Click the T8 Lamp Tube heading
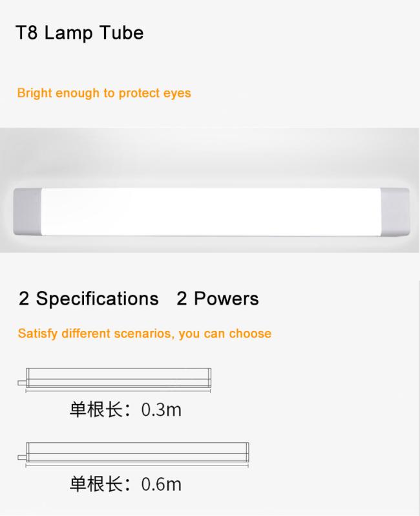 point(79,33)
